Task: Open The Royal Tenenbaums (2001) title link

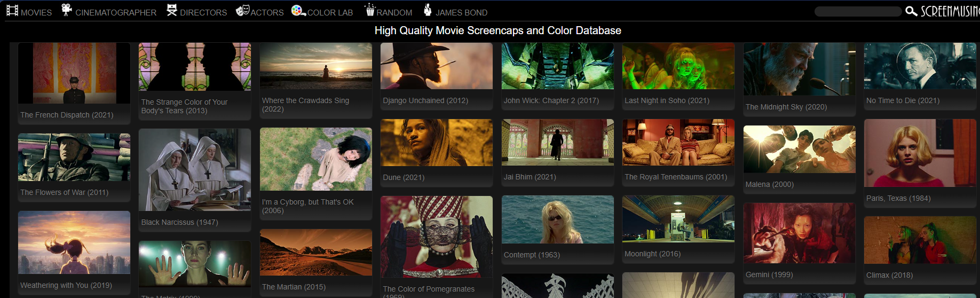Action: [676, 177]
